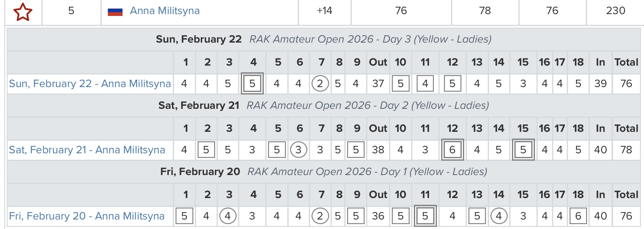Click the +14 overall score cell

click(x=324, y=11)
